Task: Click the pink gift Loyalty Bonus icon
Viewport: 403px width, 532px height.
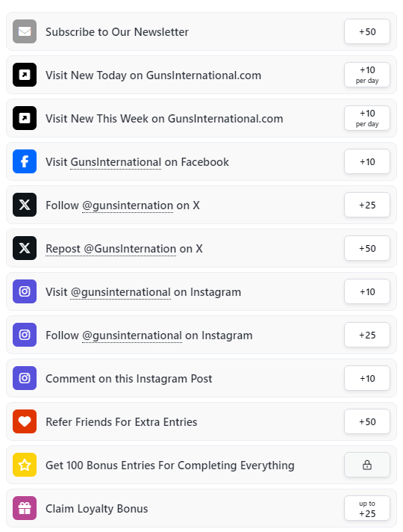Action: tap(25, 508)
